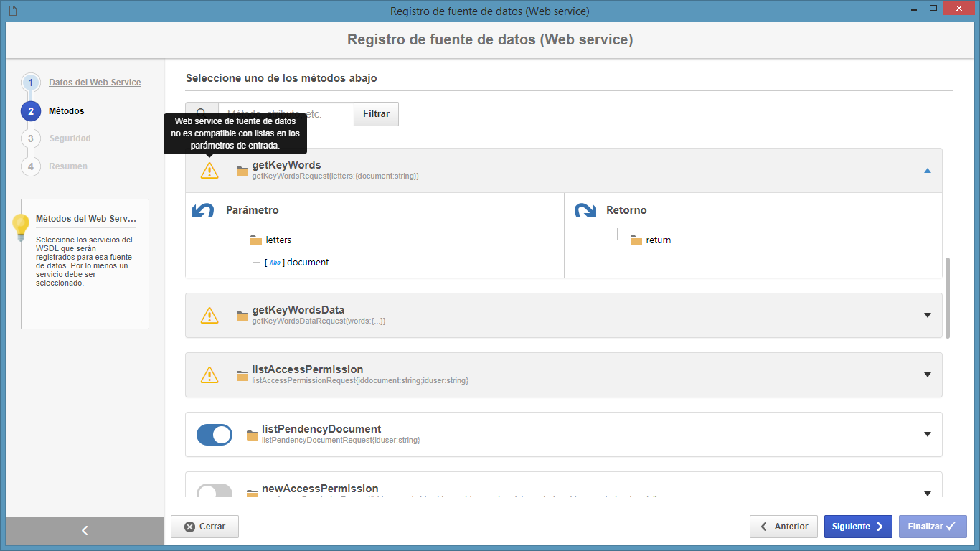Expand the listAccessPermission method
The height and width of the screenshot is (551, 980).
tap(928, 375)
